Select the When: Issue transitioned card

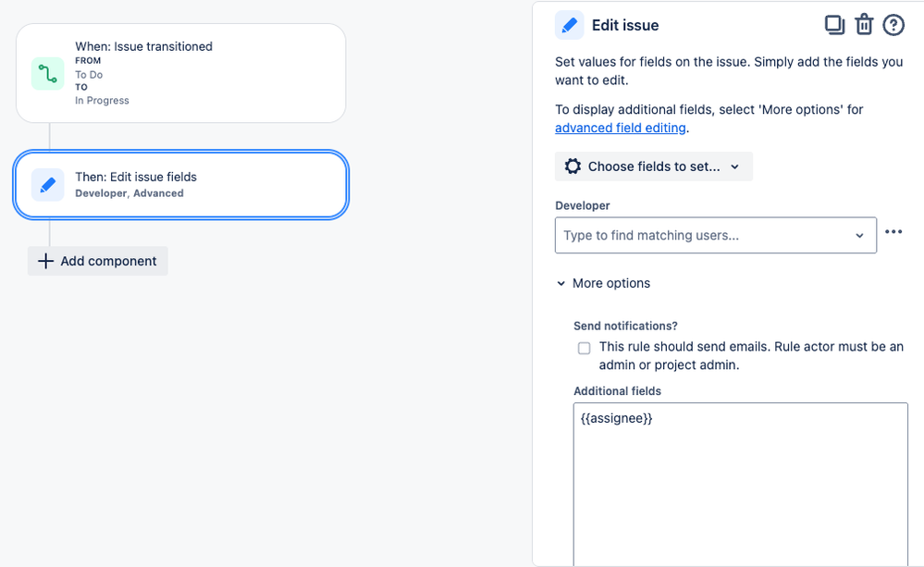(181, 73)
